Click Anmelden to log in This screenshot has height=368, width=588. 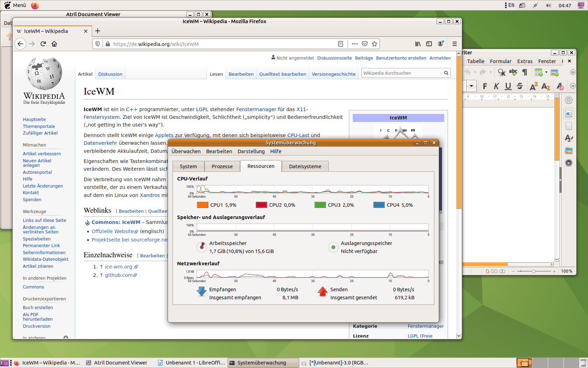pyautogui.click(x=440, y=58)
